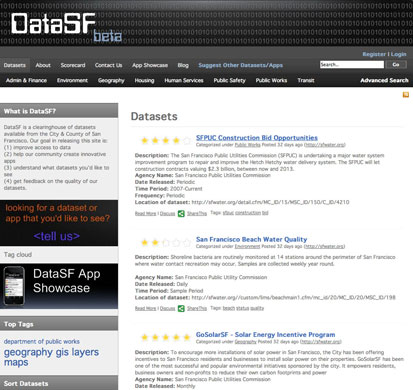Image resolution: width=413 pixels, height=390 pixels.
Task: Click the 'maps' top tag
Action: pyautogui.click(x=16, y=363)
